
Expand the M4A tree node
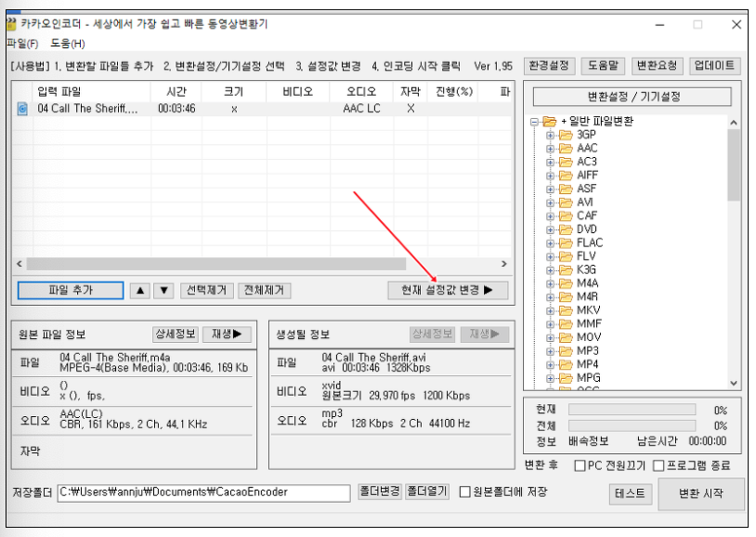coord(550,283)
